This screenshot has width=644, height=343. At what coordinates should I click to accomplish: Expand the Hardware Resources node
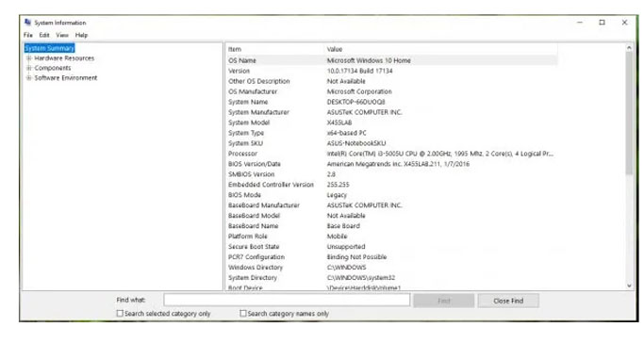tap(28, 58)
